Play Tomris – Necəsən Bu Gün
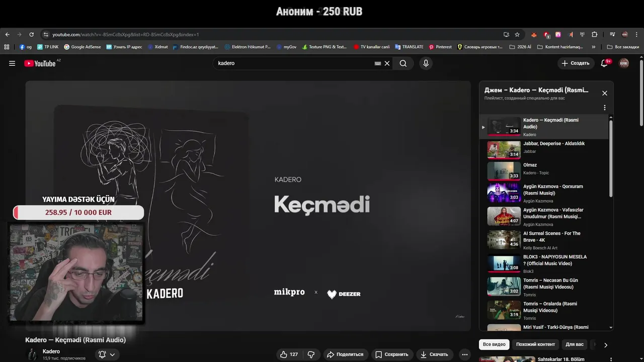 tap(544, 287)
